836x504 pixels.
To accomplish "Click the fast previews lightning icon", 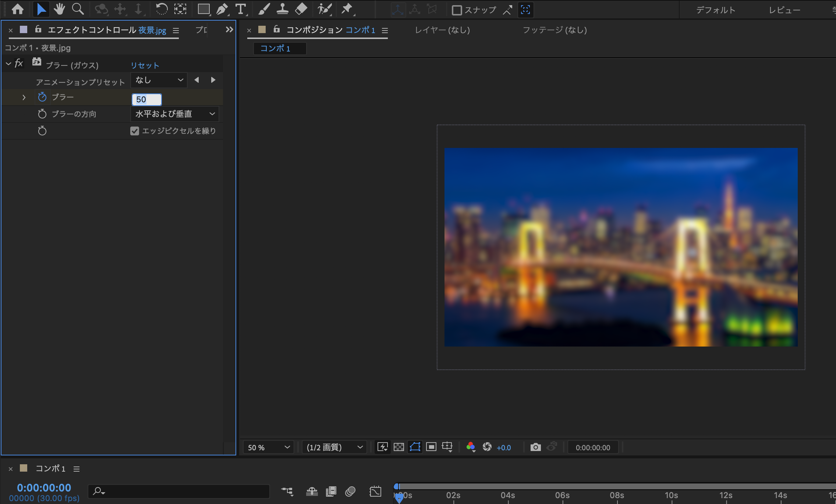I will click(x=383, y=447).
